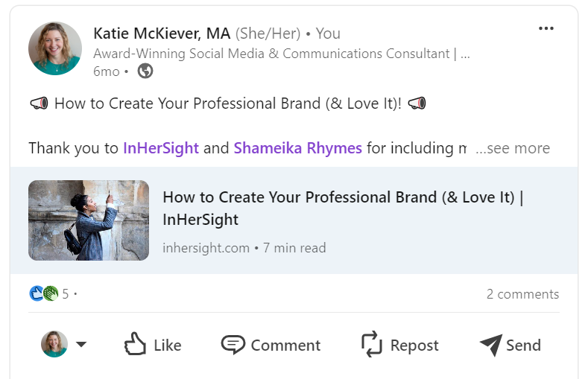
Task: Click the like reaction emoji icon
Action: pos(37,293)
